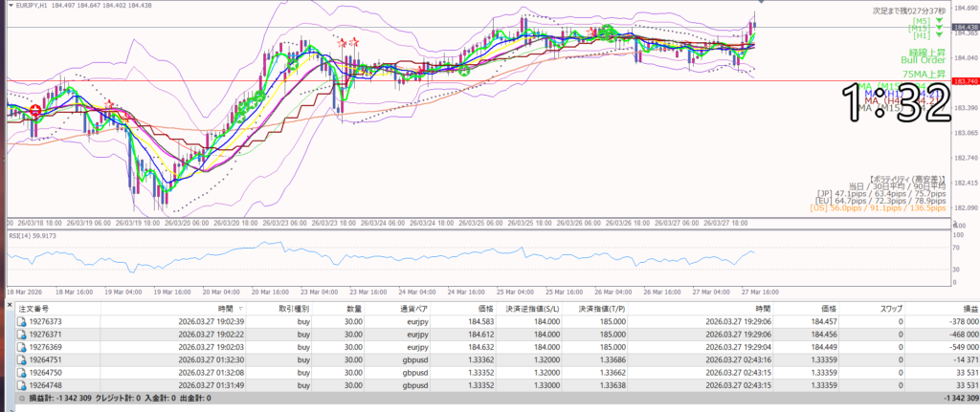Click order icon for ticket 19276373
Screen dimensions: 980x412
(x=22, y=322)
